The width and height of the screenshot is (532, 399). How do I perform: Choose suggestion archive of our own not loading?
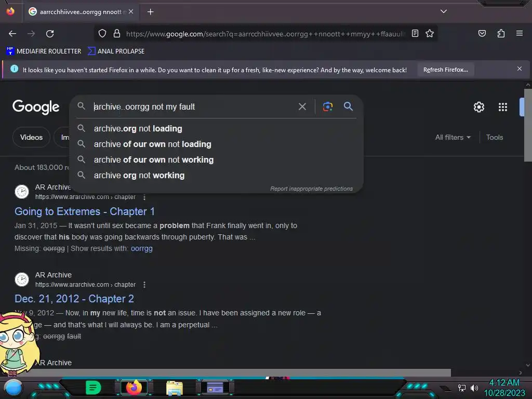[217, 144]
